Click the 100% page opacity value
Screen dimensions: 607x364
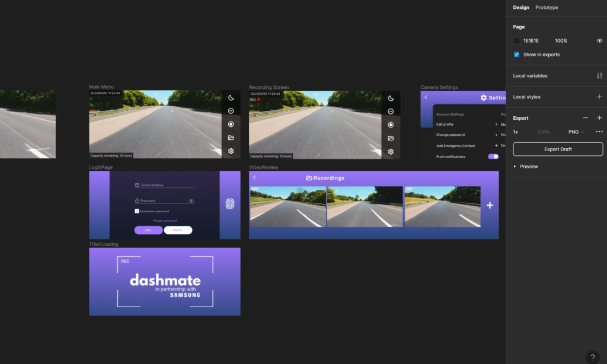tap(561, 41)
